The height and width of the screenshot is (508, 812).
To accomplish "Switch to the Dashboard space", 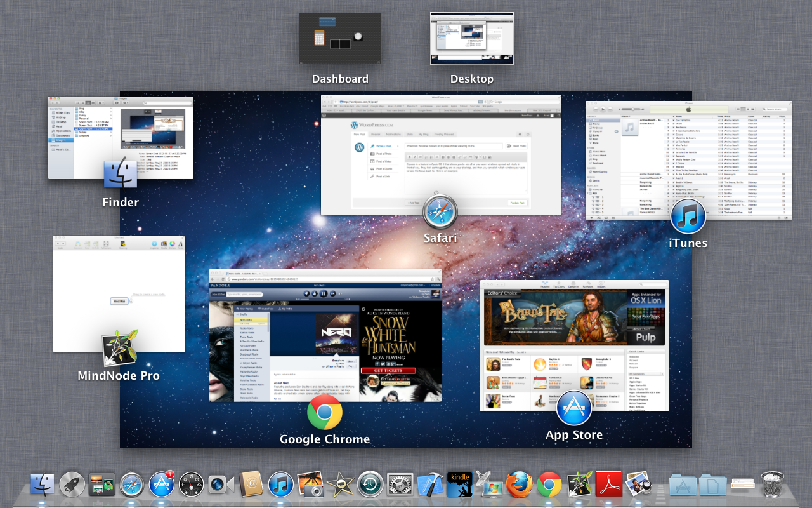I will [x=340, y=39].
